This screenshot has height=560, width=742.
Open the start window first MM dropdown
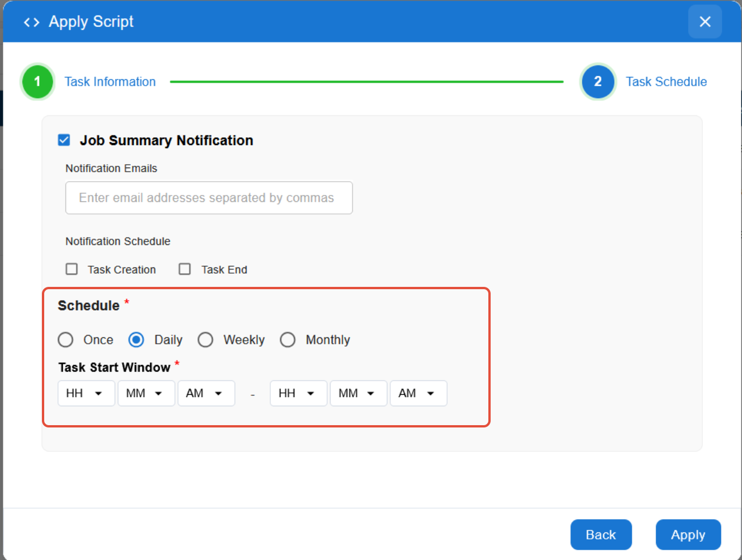[146, 393]
